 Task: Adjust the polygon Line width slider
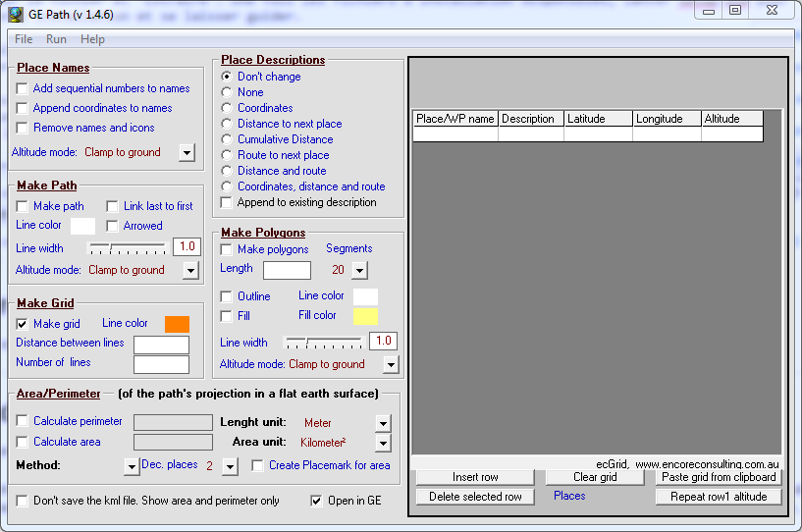[x=324, y=343]
